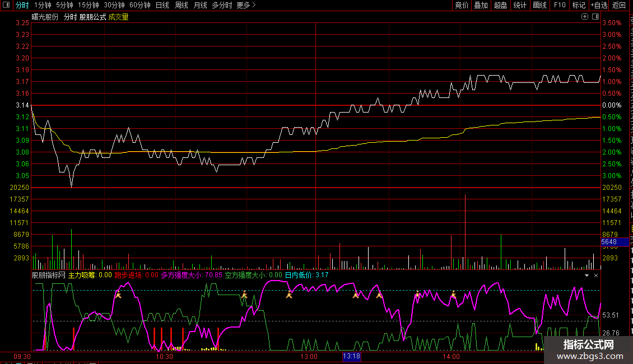Toggle the right sidebar panel icon
This screenshot has height=364, width=633.
(x=595, y=17)
